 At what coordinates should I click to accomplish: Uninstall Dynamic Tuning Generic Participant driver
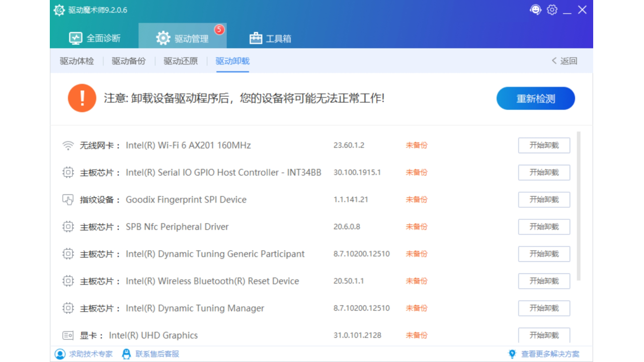544,254
